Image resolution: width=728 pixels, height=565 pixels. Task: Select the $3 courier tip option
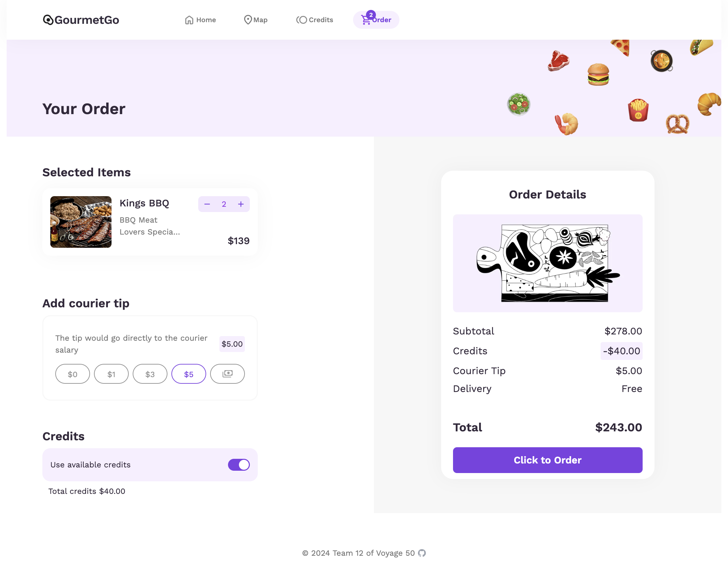pos(150,373)
